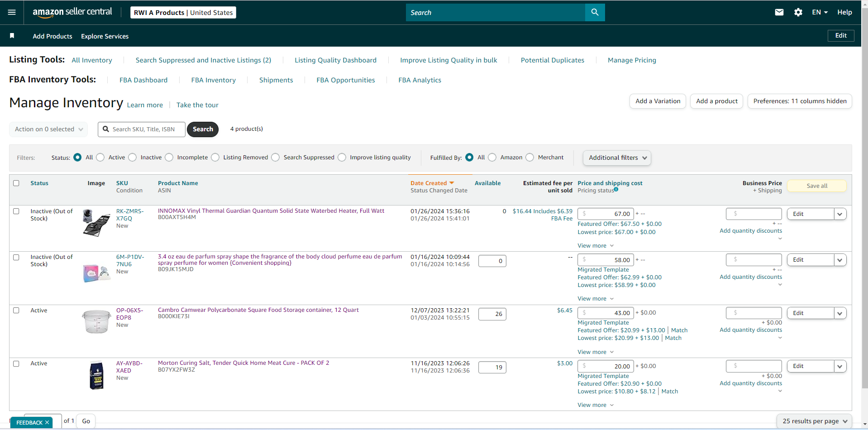Click the Amazon Seller Central logo
868x430 pixels.
point(72,12)
